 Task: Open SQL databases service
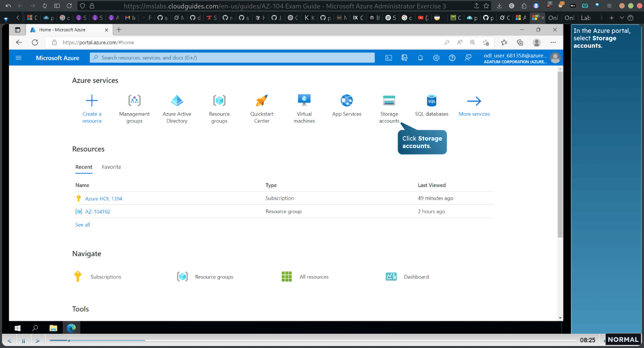[432, 106]
